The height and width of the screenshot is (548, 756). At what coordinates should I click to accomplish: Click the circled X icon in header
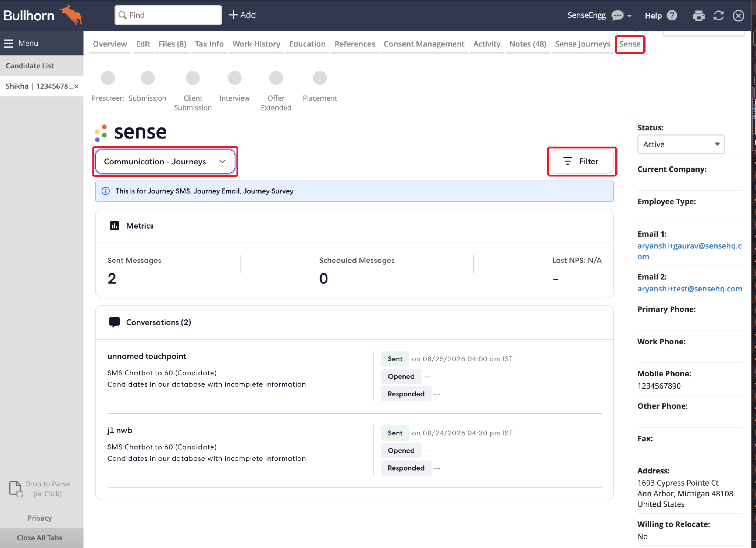738,16
